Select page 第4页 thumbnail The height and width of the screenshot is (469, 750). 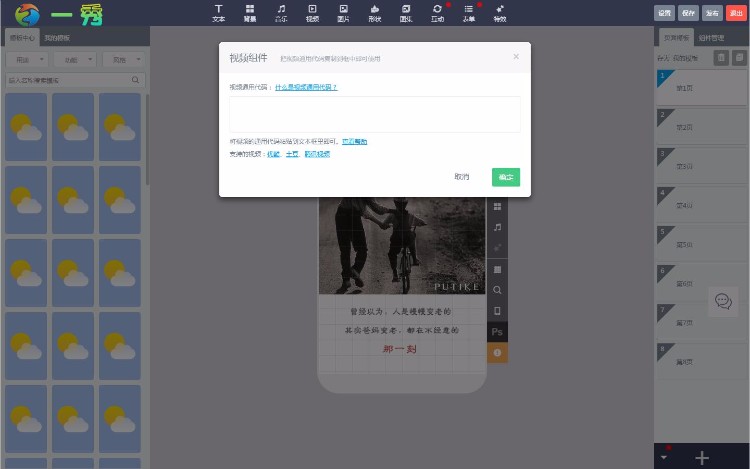pos(701,206)
